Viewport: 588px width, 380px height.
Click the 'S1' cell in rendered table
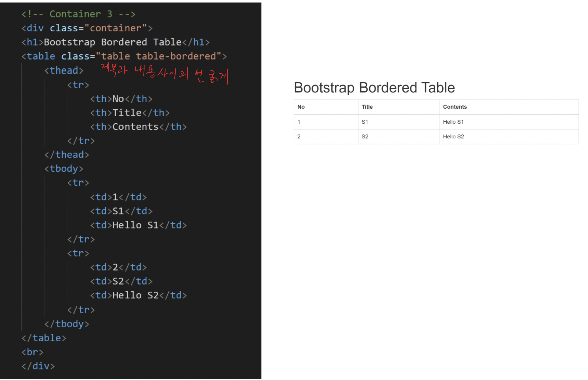(x=365, y=122)
